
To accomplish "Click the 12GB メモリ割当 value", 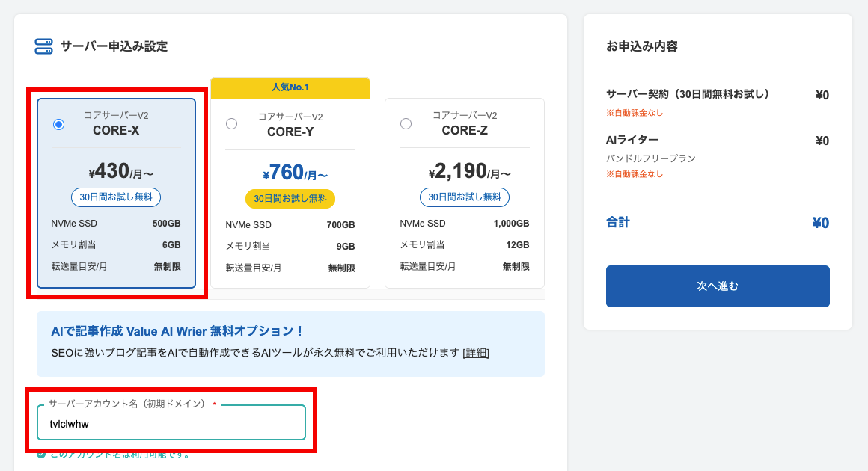I will click(518, 245).
